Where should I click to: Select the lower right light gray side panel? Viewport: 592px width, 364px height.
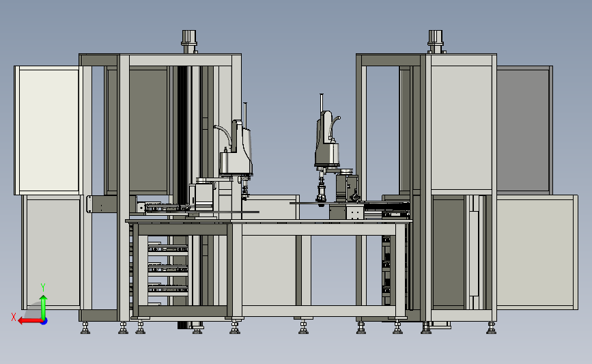pyautogui.click(x=537, y=252)
